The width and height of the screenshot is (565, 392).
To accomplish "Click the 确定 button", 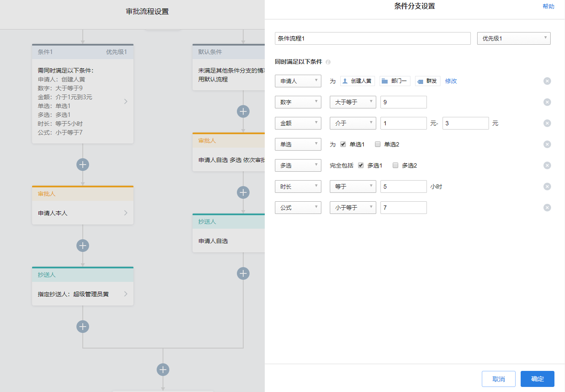I will pyautogui.click(x=538, y=379).
